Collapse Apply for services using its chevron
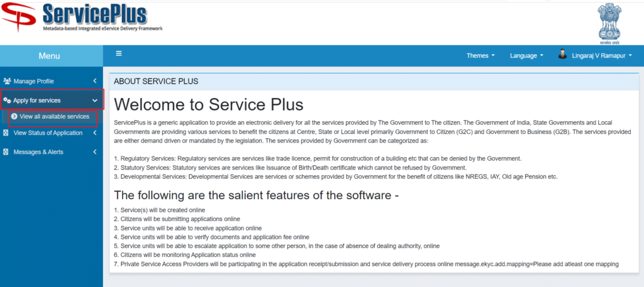Image resolution: width=644 pixels, height=287 pixels. point(95,100)
